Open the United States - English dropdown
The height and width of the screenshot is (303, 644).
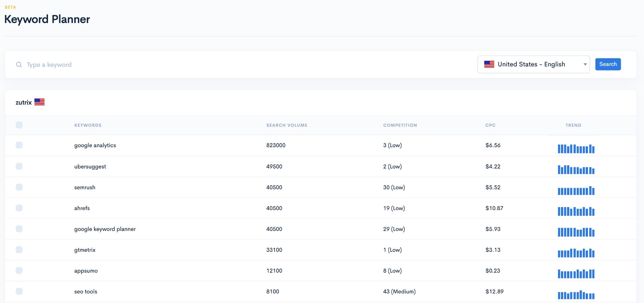pos(534,64)
